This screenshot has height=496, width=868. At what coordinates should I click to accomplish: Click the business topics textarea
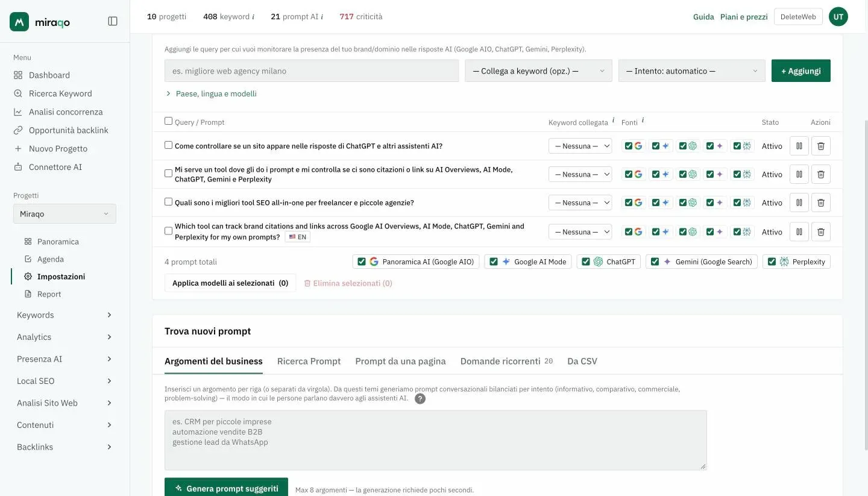pos(435,440)
